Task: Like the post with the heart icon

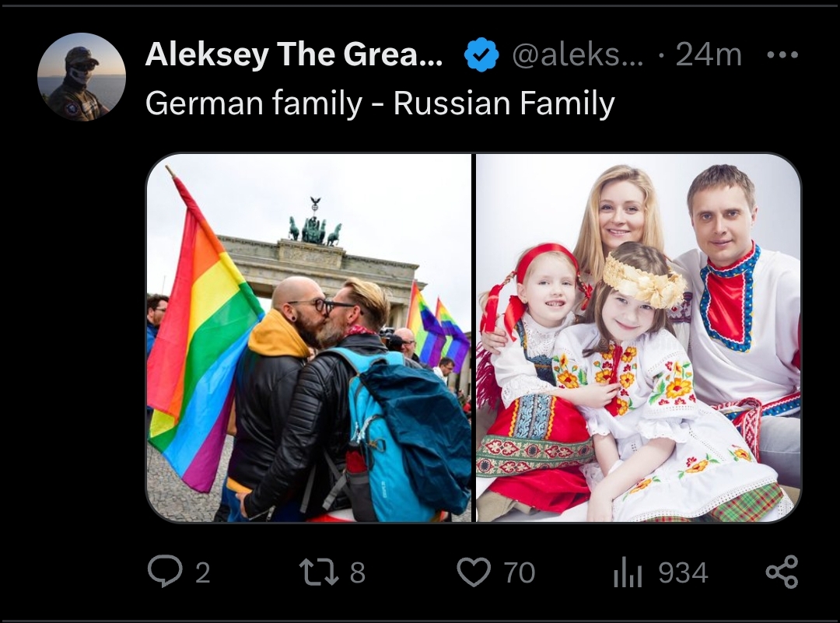Action: click(474, 572)
